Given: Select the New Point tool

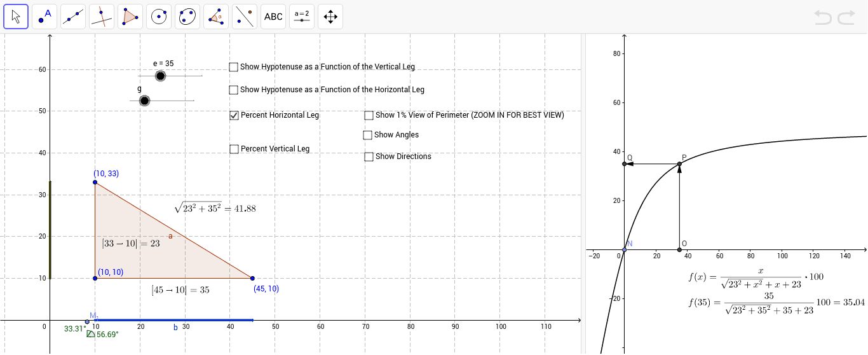Looking at the screenshot, I should (44, 17).
